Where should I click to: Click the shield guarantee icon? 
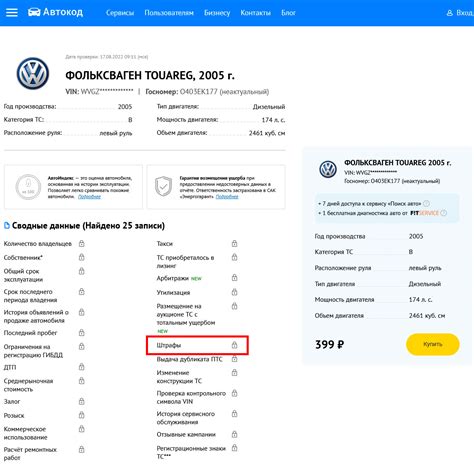coord(163,186)
